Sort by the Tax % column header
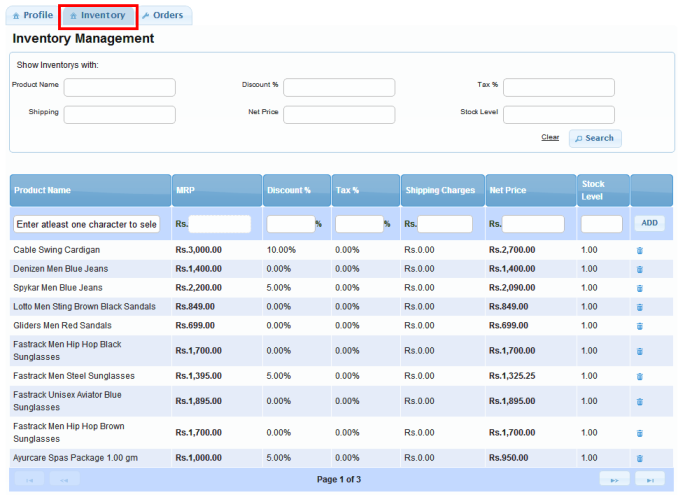Screen dimensions: 678x495 point(366,190)
